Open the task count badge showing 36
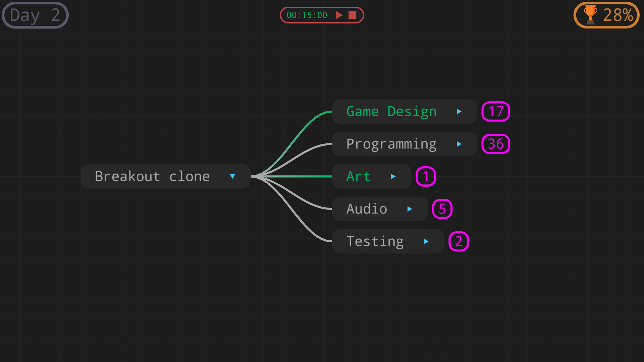The image size is (644, 362). click(495, 144)
